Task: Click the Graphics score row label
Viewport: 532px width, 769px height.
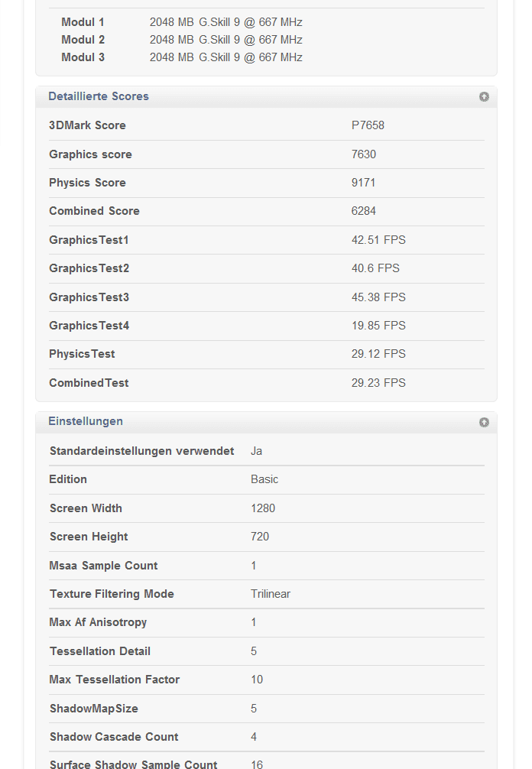Action: (90, 154)
